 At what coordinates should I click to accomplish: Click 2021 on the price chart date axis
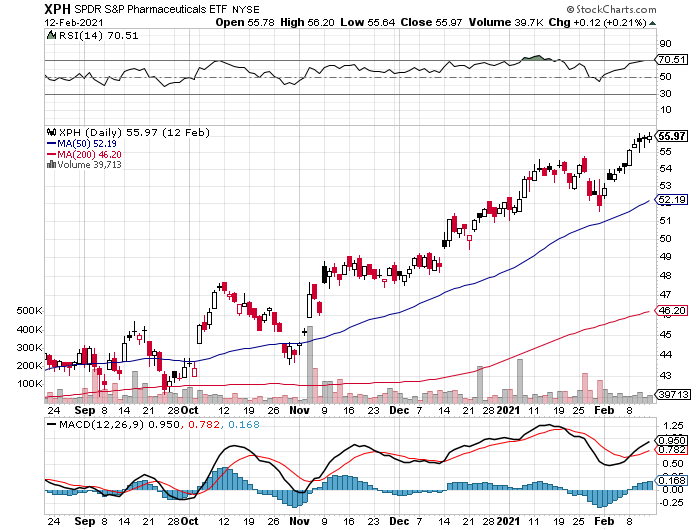508,410
